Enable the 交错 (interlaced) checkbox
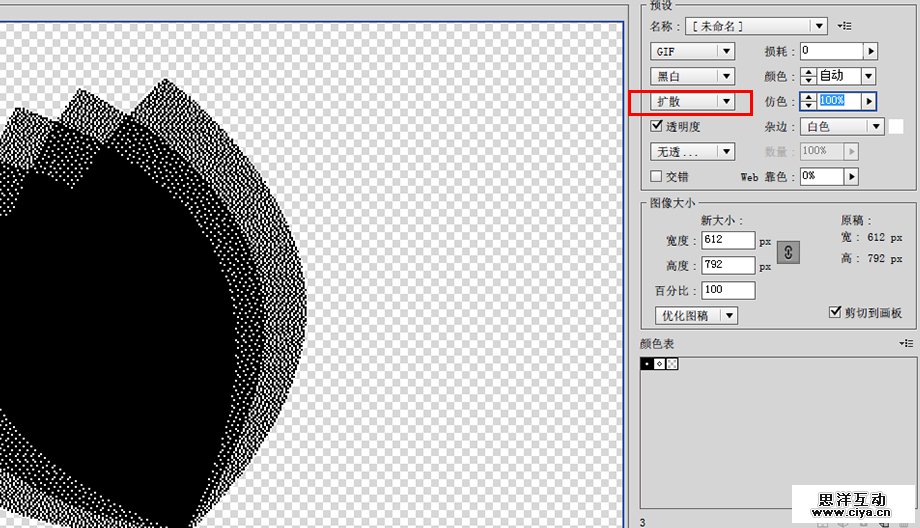920x528 pixels. pos(657,176)
